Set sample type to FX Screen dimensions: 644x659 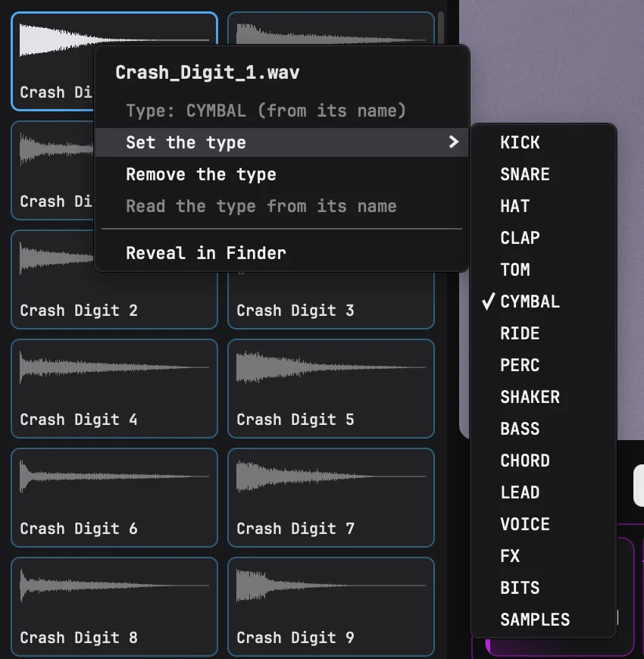point(543,556)
